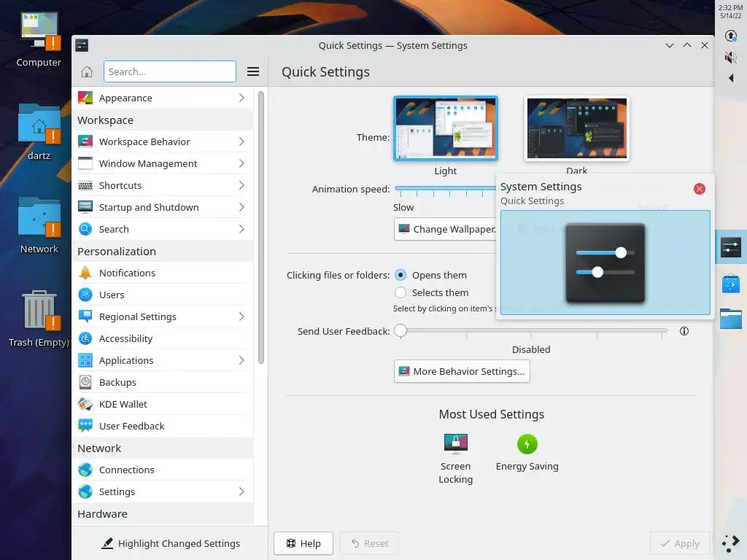Click the update notifier icon in system tray
The width and height of the screenshot is (747, 560).
pos(730,36)
